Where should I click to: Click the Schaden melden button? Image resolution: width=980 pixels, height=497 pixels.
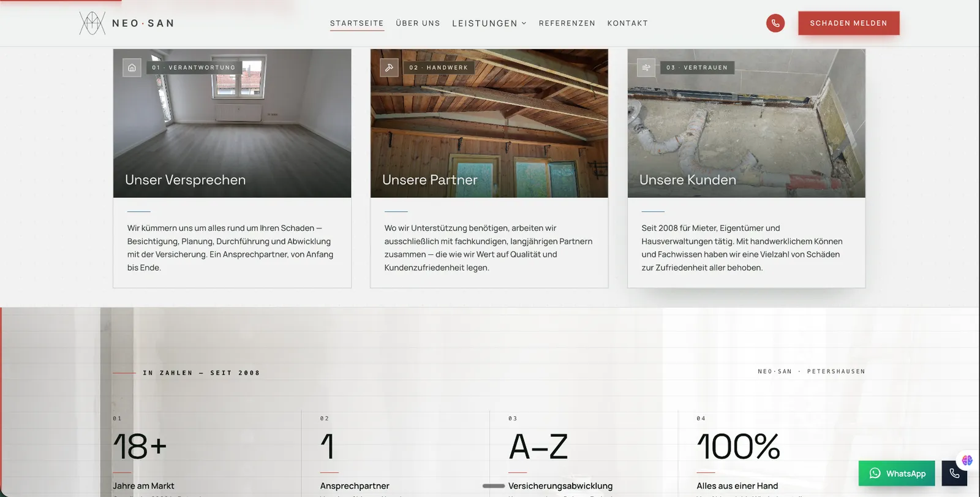[x=849, y=23]
